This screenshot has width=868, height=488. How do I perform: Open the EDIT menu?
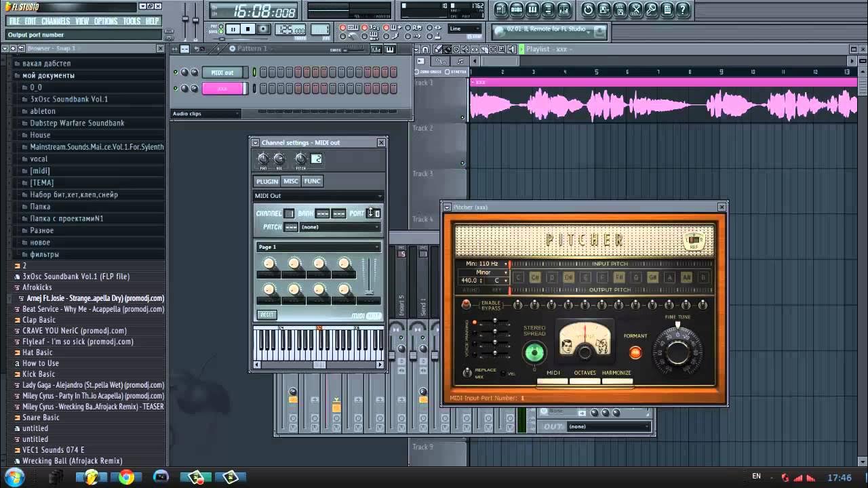[x=31, y=21]
